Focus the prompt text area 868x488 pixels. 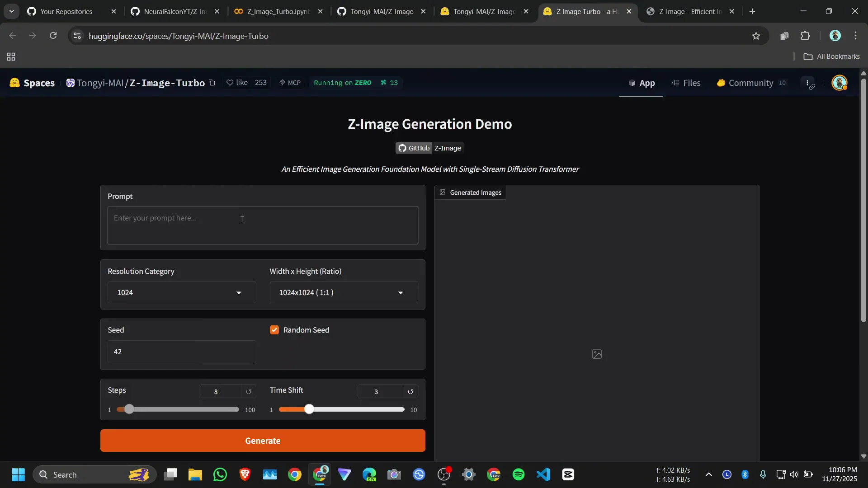click(x=263, y=225)
